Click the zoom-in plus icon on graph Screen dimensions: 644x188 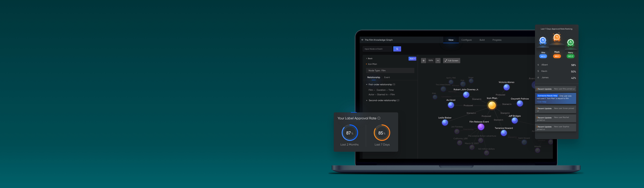423,60
